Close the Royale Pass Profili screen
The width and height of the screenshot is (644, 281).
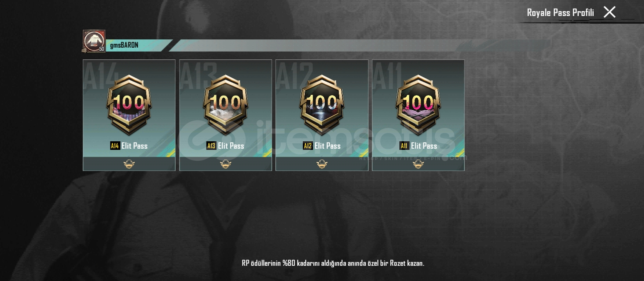pyautogui.click(x=609, y=12)
